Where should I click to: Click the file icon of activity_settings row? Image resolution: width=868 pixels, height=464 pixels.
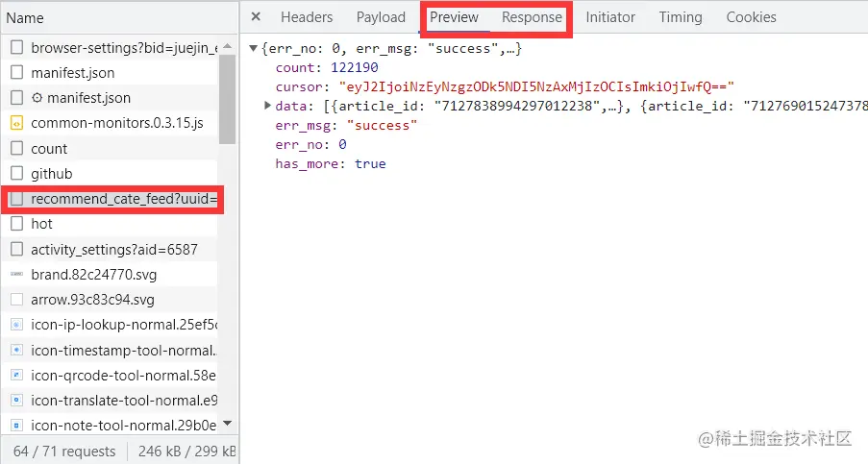pyautogui.click(x=17, y=249)
